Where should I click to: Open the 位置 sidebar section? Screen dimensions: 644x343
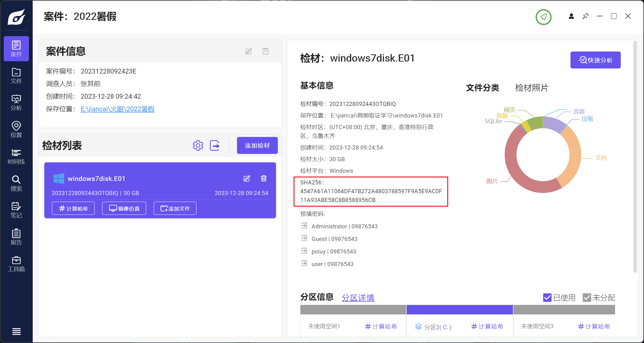click(16, 129)
